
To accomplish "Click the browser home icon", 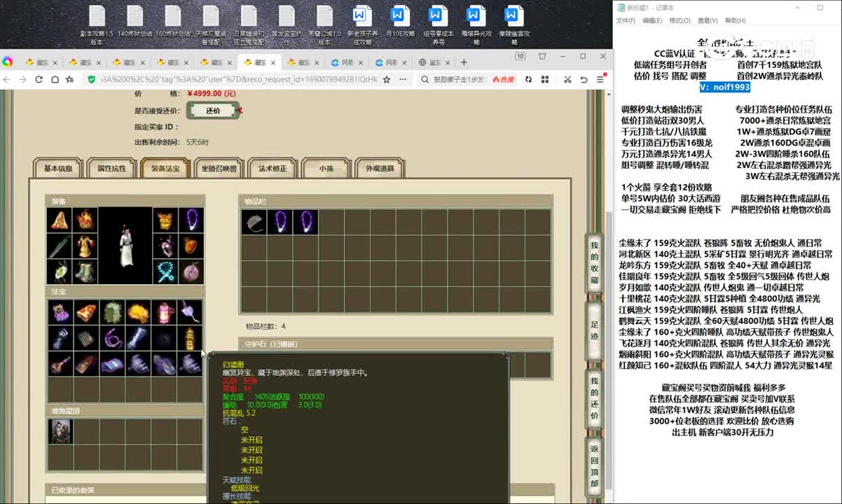I will pos(55,79).
